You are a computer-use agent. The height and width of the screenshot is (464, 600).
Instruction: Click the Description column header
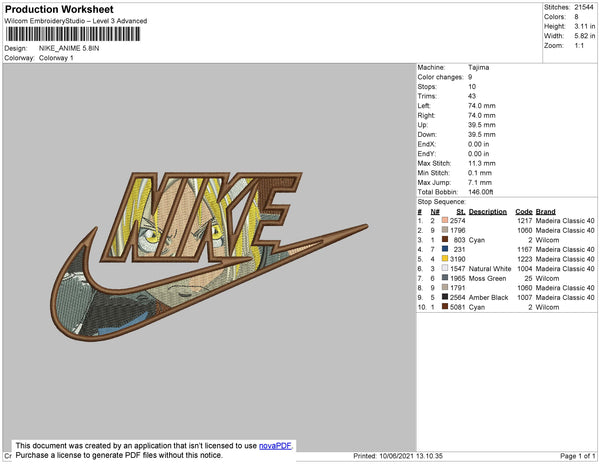click(x=488, y=212)
